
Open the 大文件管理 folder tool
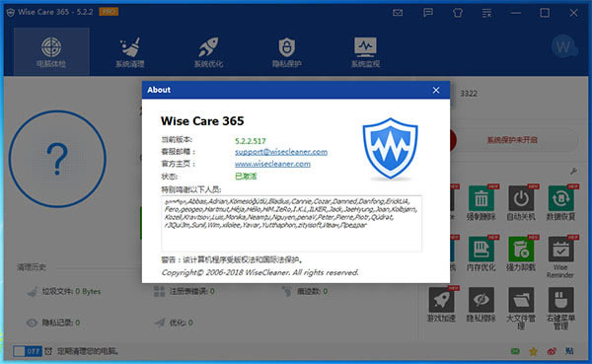(x=521, y=308)
